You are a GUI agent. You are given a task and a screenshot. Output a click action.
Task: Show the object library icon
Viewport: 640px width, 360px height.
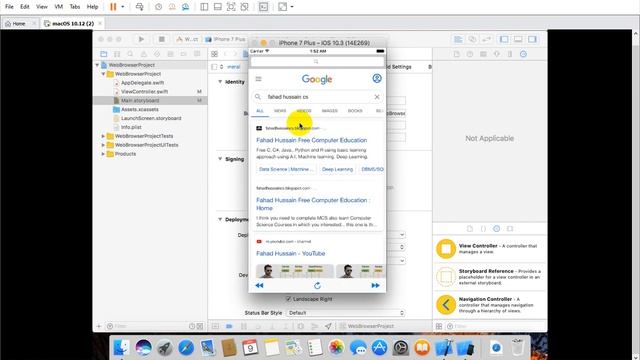coord(496,229)
